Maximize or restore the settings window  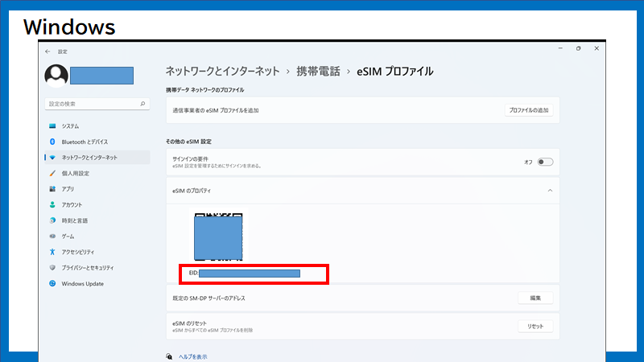tap(578, 48)
